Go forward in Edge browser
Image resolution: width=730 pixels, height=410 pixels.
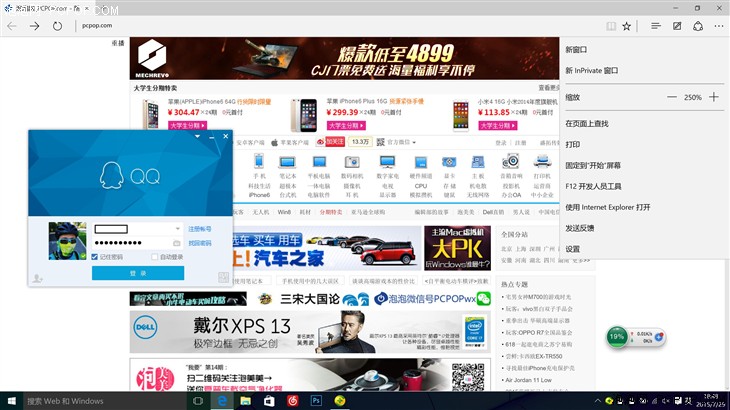(34, 26)
